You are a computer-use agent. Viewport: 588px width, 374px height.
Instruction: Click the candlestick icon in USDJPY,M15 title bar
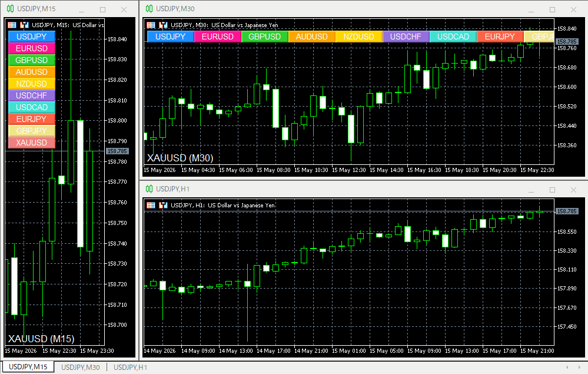[10, 9]
